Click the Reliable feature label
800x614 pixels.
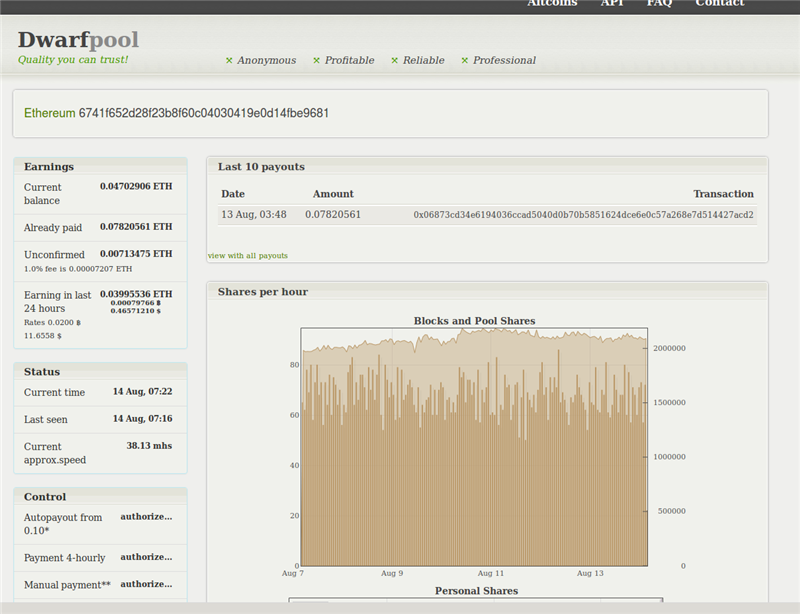pyautogui.click(x=423, y=60)
